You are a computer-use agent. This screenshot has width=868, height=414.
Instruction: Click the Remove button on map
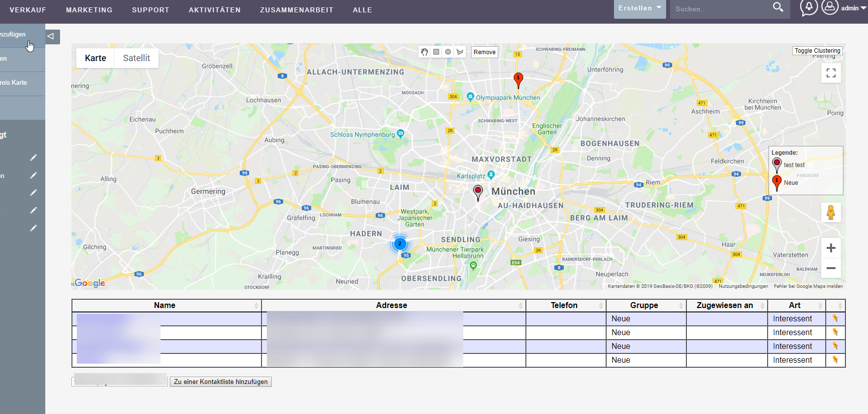(x=484, y=52)
